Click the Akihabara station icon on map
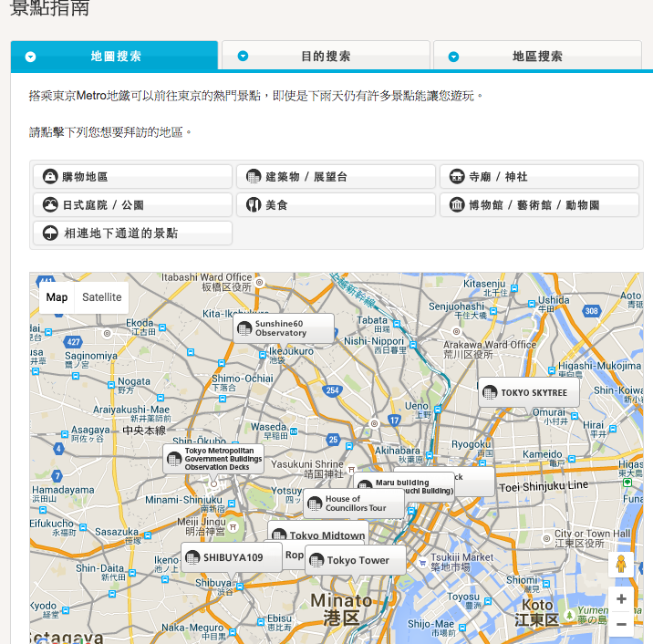 pyautogui.click(x=430, y=455)
